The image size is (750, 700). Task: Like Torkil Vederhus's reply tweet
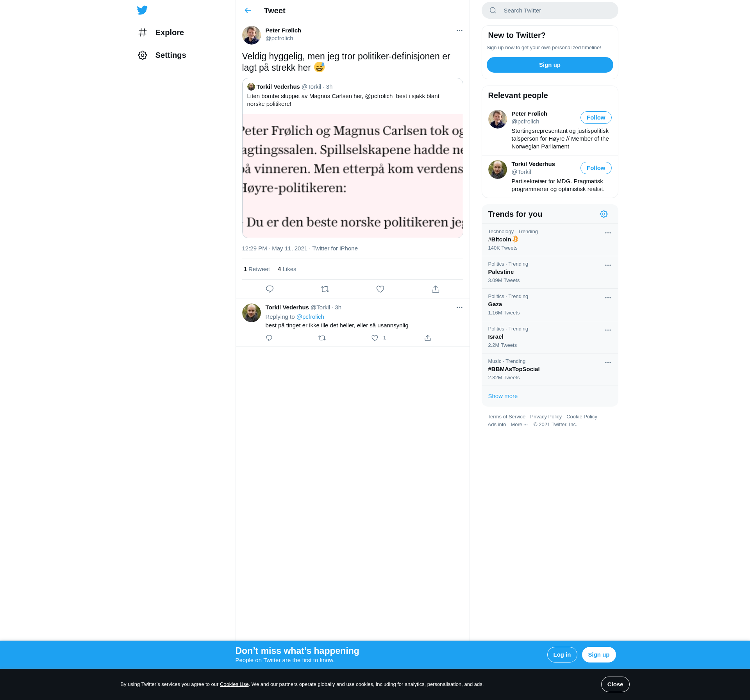(375, 338)
